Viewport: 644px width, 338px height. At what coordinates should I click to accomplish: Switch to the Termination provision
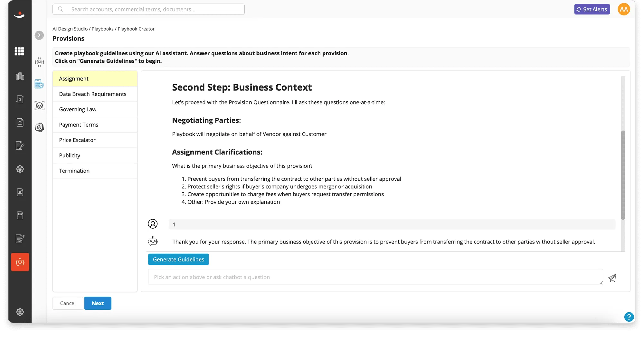pyautogui.click(x=74, y=170)
